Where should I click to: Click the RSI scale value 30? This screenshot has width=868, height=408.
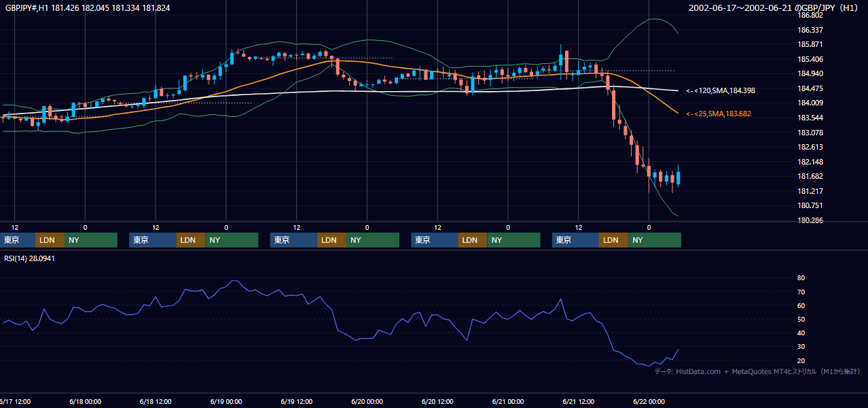pyautogui.click(x=801, y=347)
